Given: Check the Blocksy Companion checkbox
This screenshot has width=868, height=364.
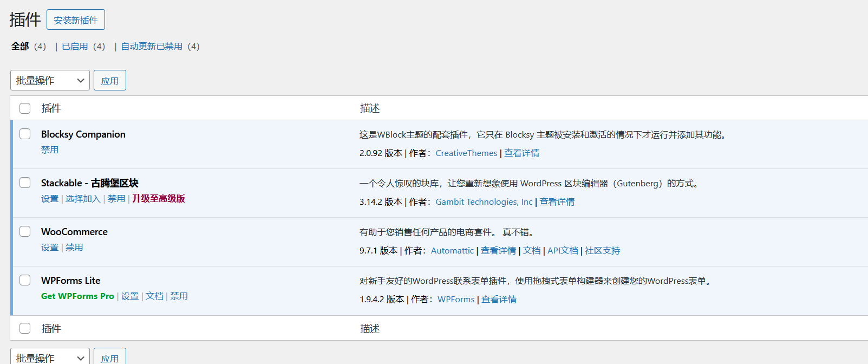Looking at the screenshot, I should tap(25, 134).
